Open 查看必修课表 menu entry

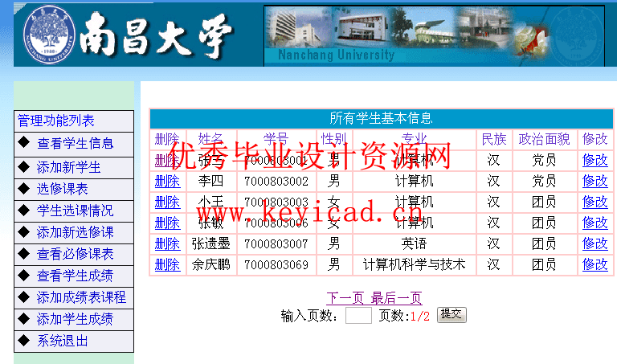click(75, 254)
